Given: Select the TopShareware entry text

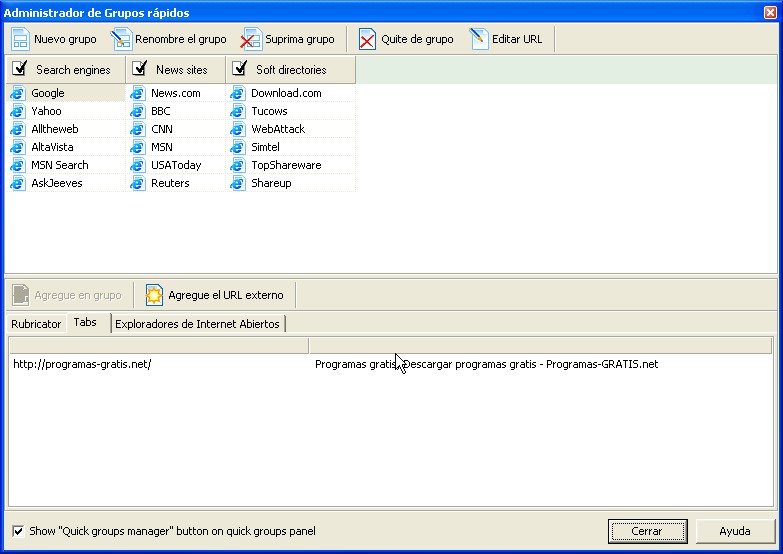Looking at the screenshot, I should (286, 165).
